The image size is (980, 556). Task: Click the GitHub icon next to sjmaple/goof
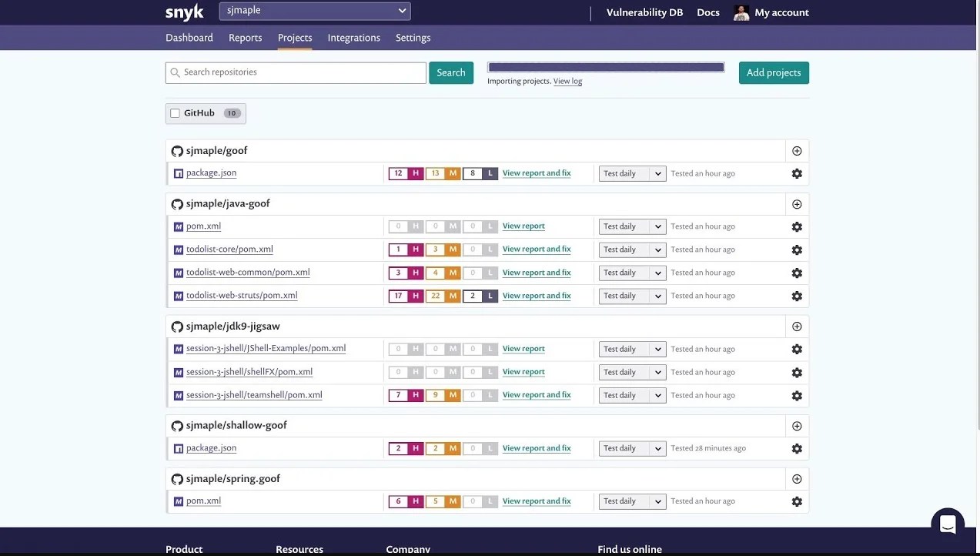[177, 151]
